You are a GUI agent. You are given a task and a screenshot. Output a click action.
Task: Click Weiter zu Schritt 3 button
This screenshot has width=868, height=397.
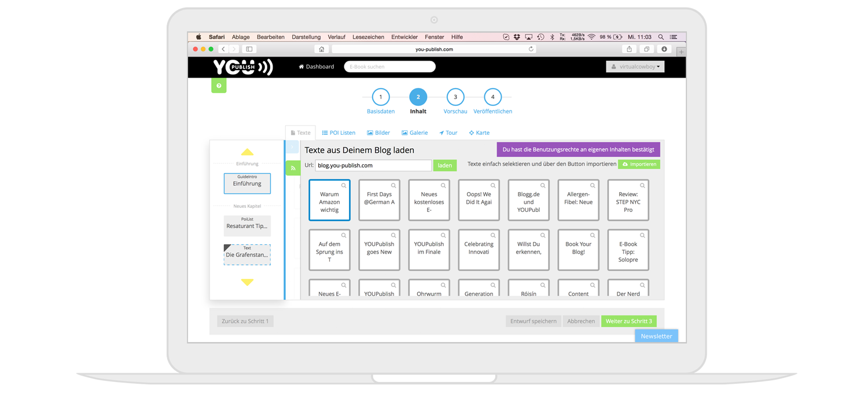629,321
